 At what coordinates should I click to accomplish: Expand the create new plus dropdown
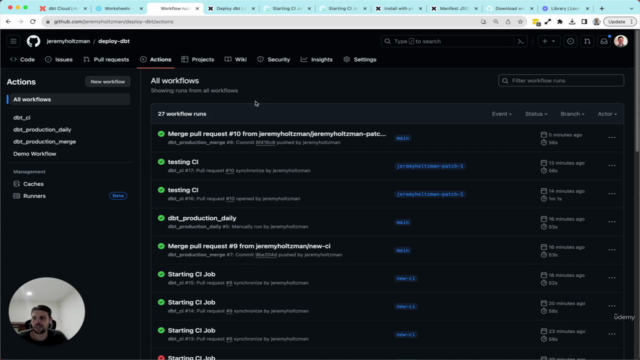pos(549,41)
